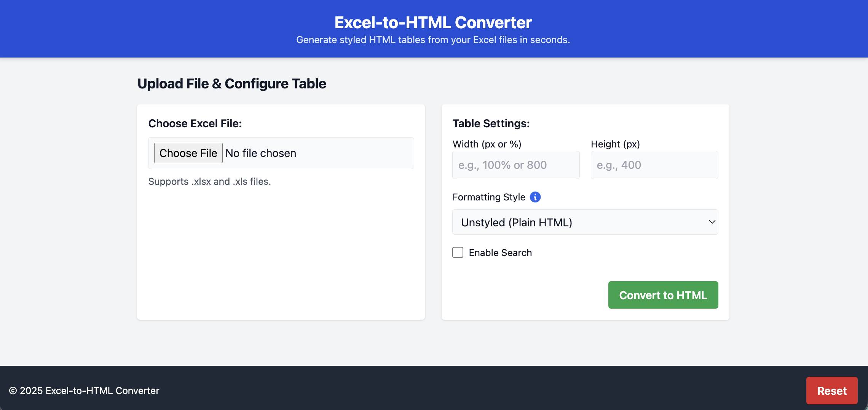
Task: Click the "Width (px or %)" label
Action: 487,144
